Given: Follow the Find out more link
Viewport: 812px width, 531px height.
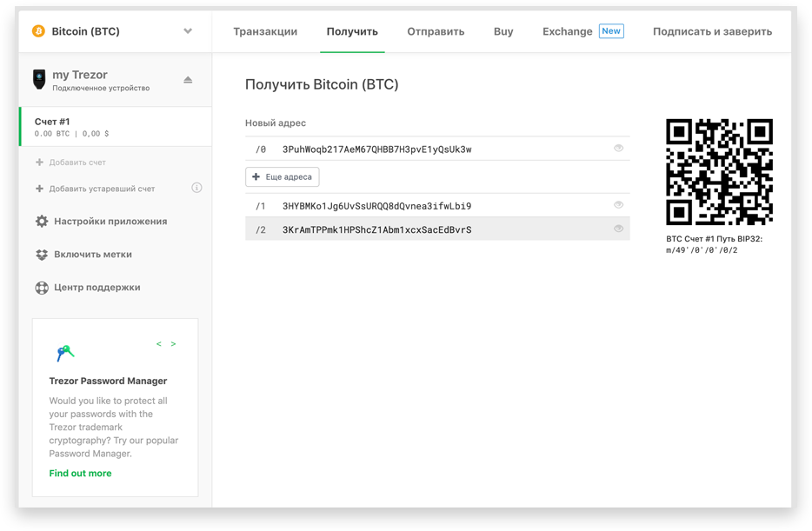Looking at the screenshot, I should click(x=80, y=474).
